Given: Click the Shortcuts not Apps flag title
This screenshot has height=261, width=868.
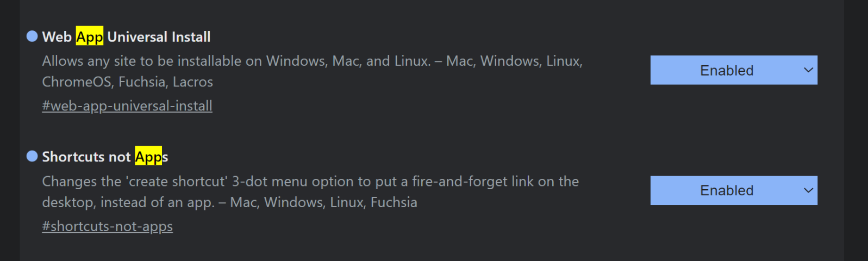Looking at the screenshot, I should tap(105, 157).
